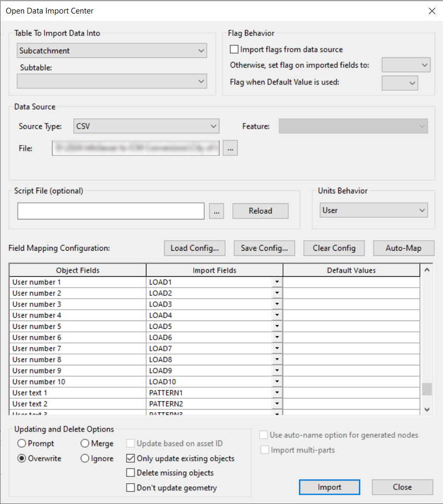Clear the field mapping configuration
Viewport: 443px width, 504px height.
pos(334,248)
